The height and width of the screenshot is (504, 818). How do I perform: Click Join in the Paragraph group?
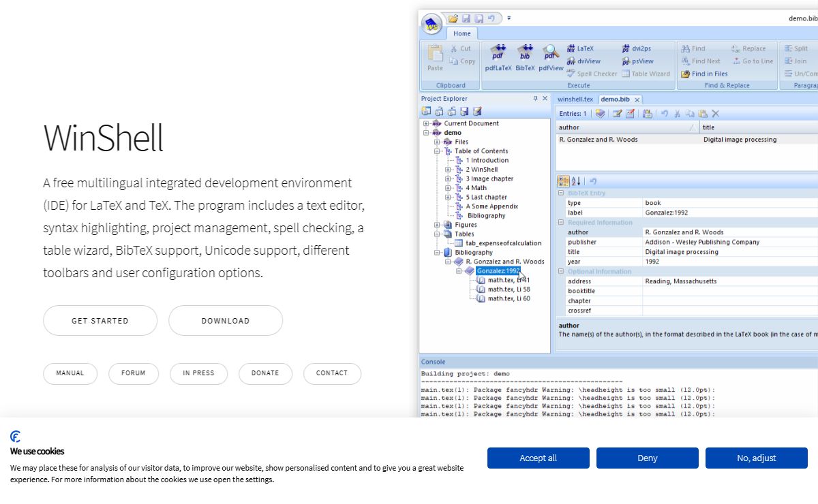click(x=795, y=61)
